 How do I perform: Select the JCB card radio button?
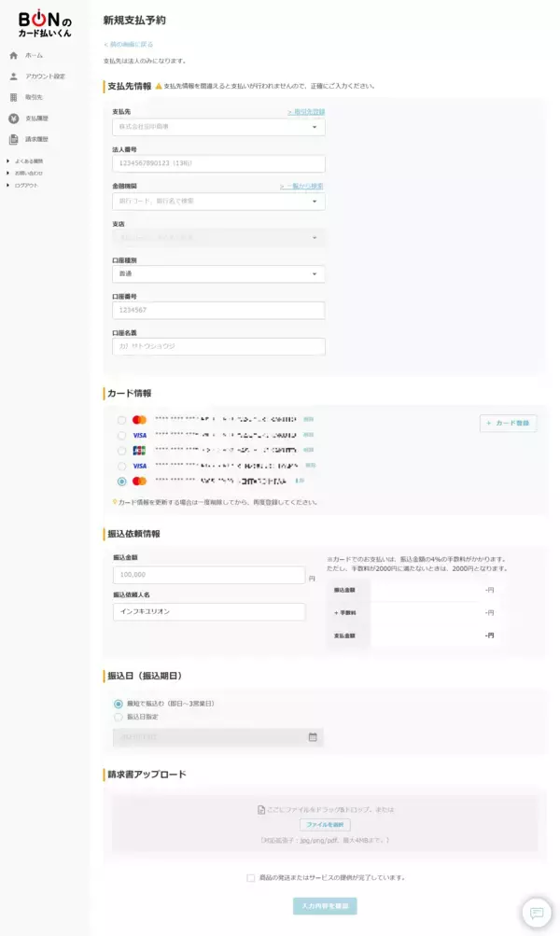click(122, 451)
